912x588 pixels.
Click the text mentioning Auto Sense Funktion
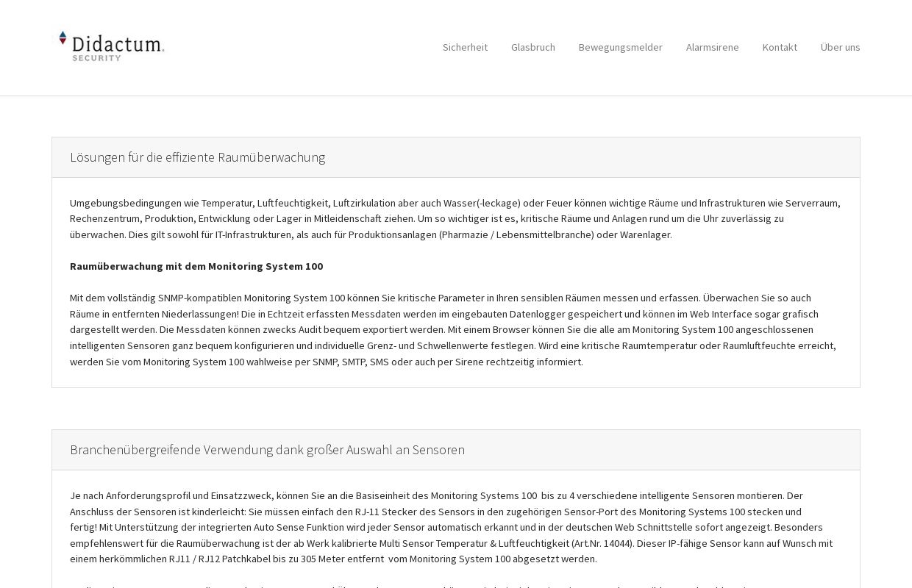(299, 527)
